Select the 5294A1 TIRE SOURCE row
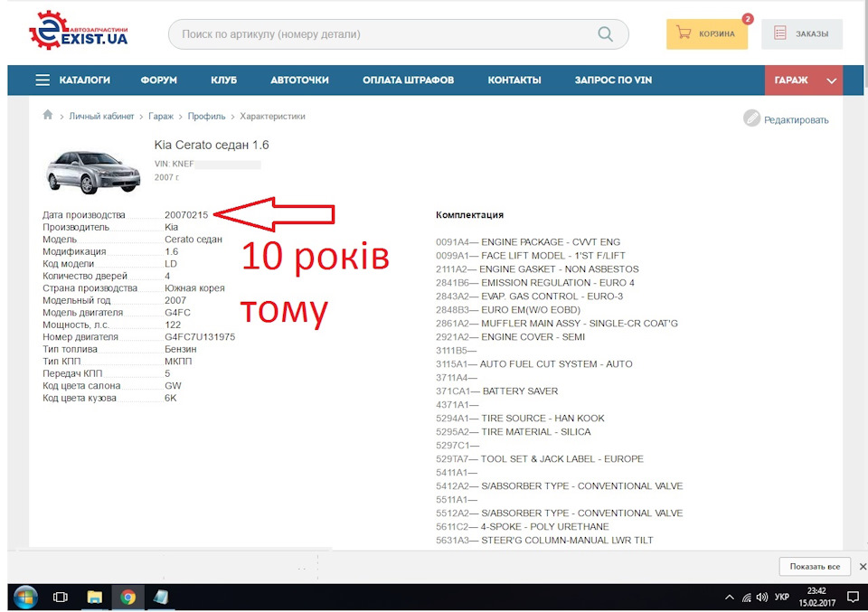 (x=520, y=419)
